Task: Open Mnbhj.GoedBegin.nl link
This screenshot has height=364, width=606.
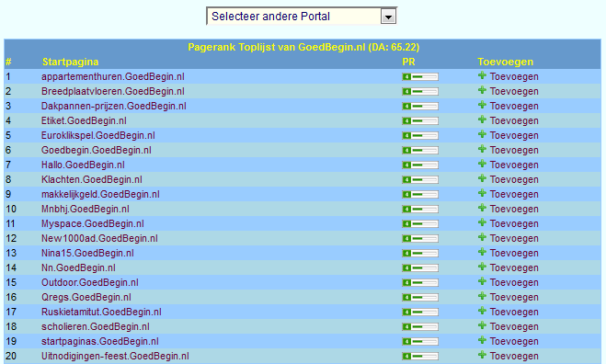Action: [86, 209]
